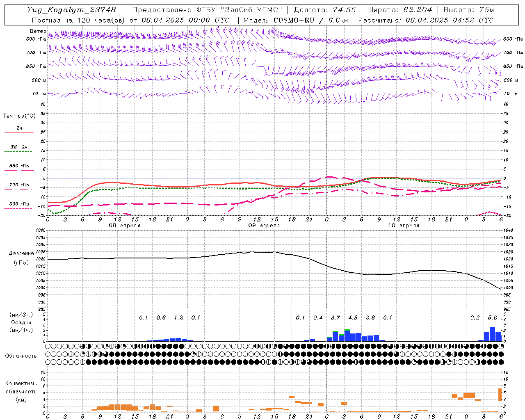Click the 2м temperature legend entry

(x=19, y=128)
